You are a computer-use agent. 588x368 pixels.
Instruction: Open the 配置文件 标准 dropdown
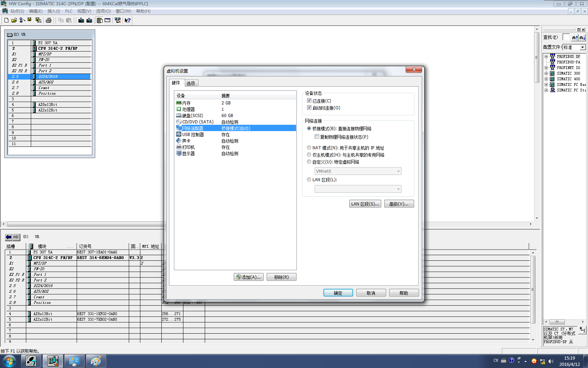[x=574, y=47]
